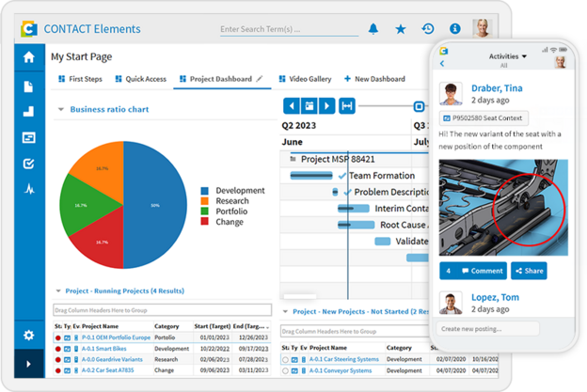The width and height of the screenshot is (587, 392).
Task: Open the Tasks checkmark icon in sidebar
Action: 29,164
